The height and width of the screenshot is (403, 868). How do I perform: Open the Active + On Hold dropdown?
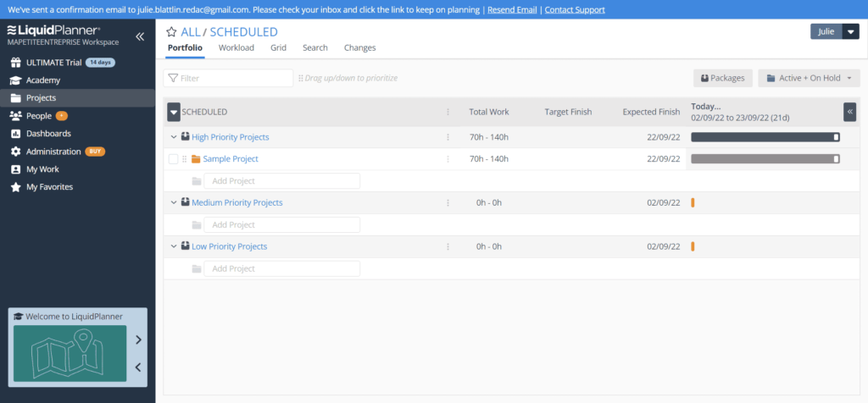[x=809, y=78]
